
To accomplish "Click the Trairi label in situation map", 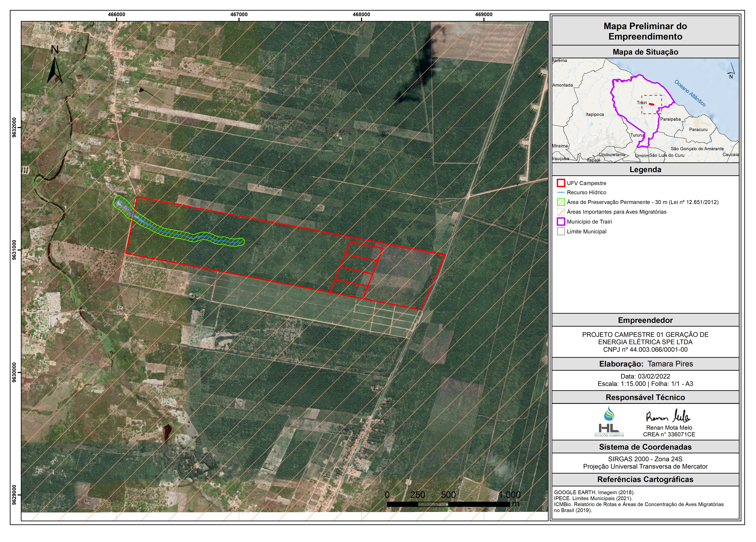I will coord(641,103).
